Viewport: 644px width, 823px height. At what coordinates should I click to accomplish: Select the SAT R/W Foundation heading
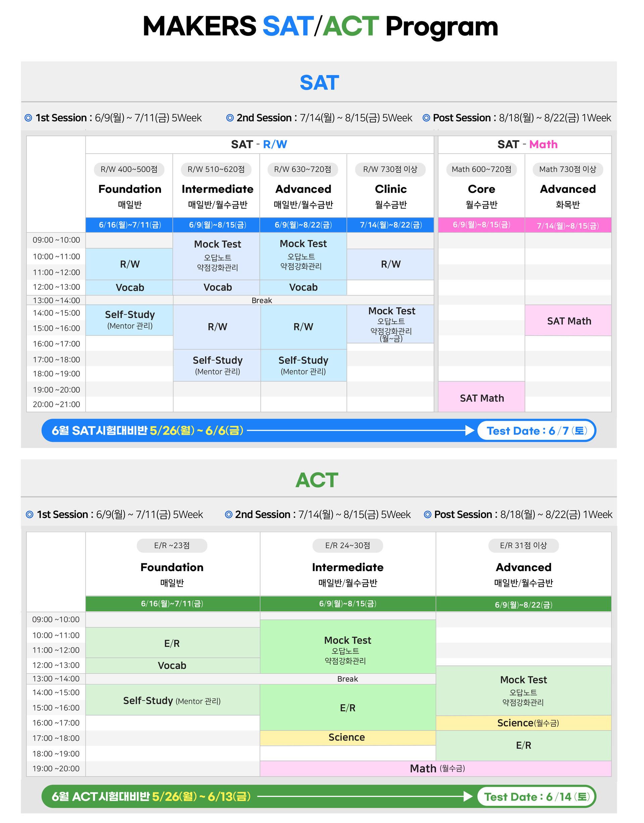pyautogui.click(x=130, y=189)
